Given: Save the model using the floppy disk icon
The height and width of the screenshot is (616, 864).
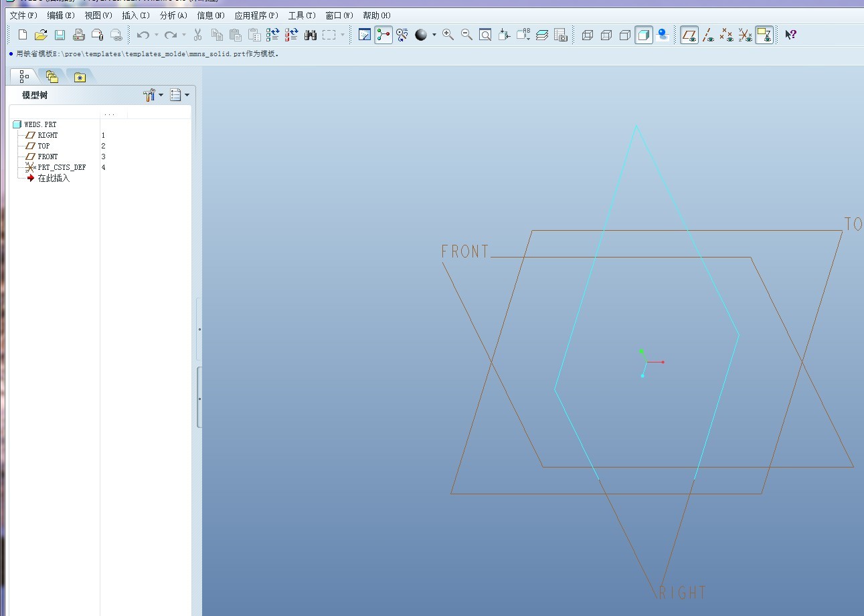Looking at the screenshot, I should pos(60,35).
